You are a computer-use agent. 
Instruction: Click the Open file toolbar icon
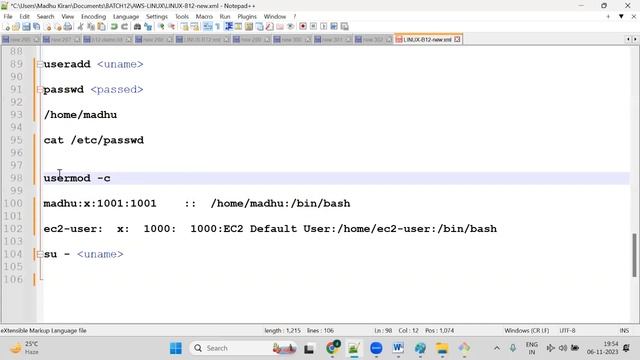pyautogui.click(x=16, y=27)
